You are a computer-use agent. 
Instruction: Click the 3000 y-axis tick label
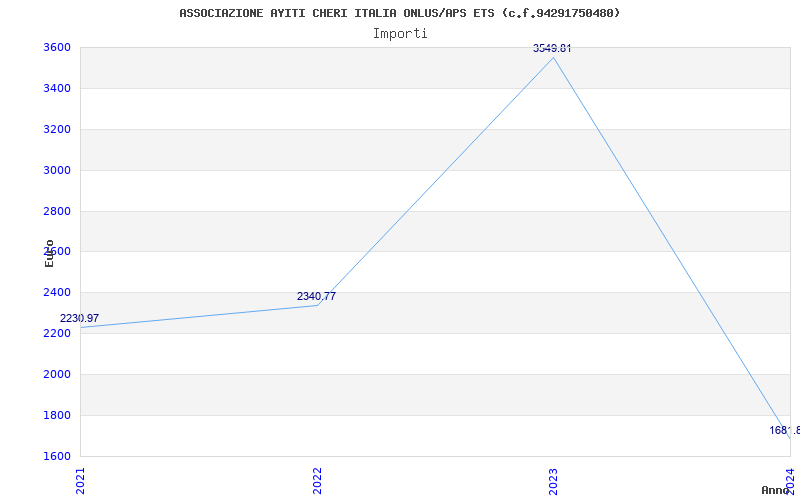click(x=57, y=170)
